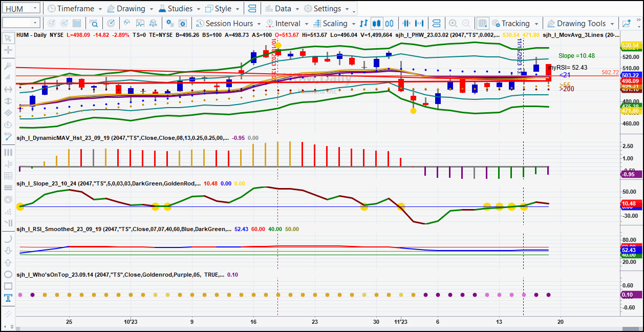
Task: Click the purple -0.95 histogram value tag
Action: (631, 174)
